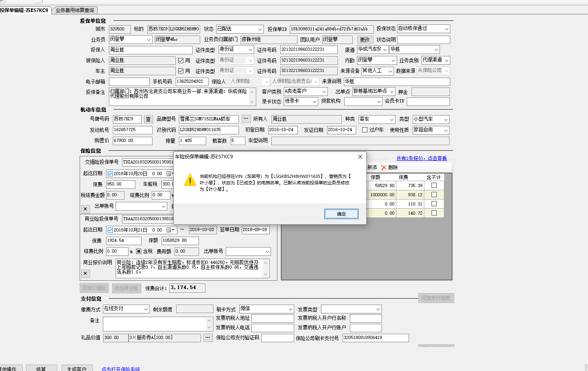Click the yellow warning triangle icon
Screen dimensions: 588x371
[x=190, y=180]
